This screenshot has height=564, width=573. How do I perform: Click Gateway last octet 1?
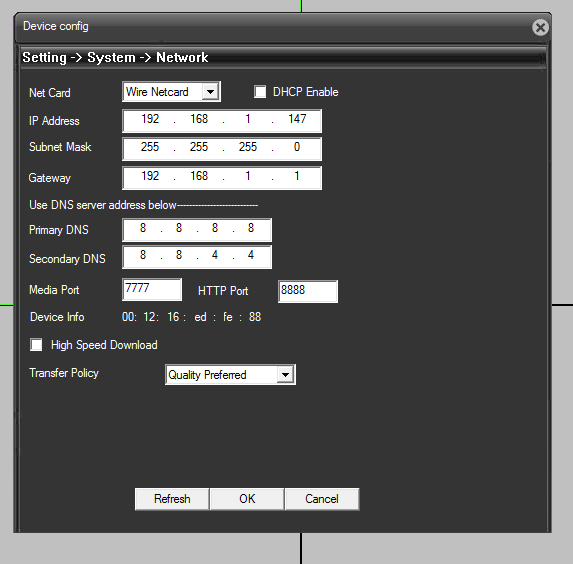click(x=297, y=176)
